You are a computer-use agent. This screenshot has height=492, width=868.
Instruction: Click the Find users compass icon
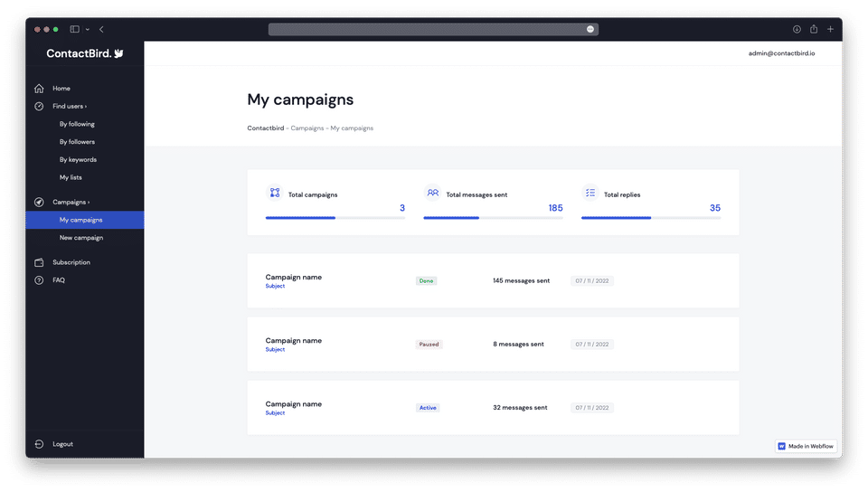39,106
